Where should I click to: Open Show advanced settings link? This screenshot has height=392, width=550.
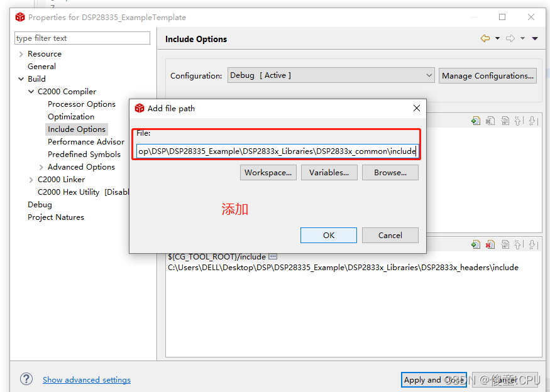(87, 379)
